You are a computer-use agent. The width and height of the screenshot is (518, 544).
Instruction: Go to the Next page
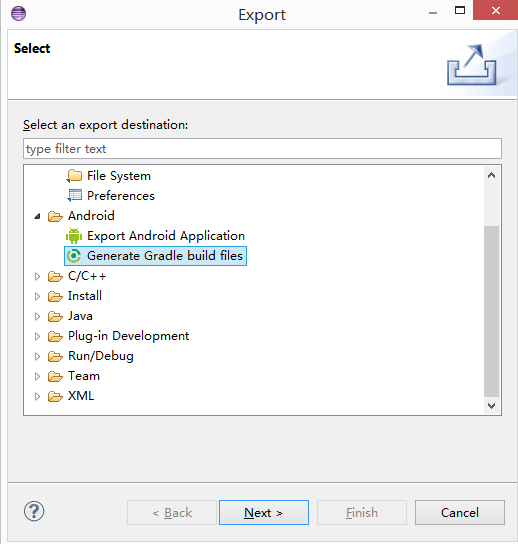pyautogui.click(x=264, y=512)
